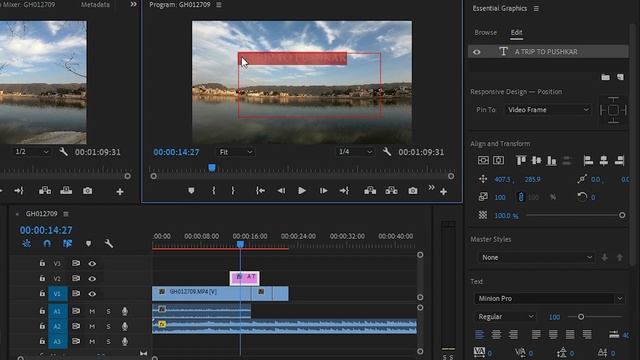Image resolution: width=640 pixels, height=360 pixels.
Task: Align top in Align and Transform
Action: click(521, 160)
